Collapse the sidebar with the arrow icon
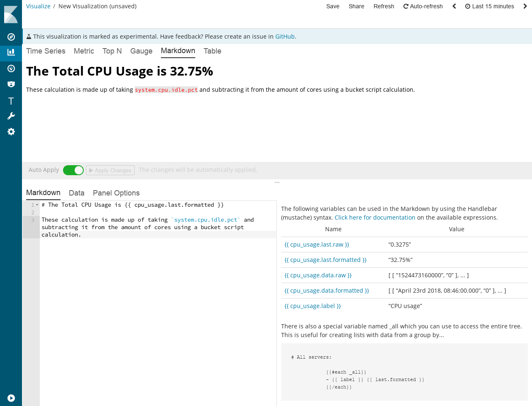 pyautogui.click(x=10, y=398)
